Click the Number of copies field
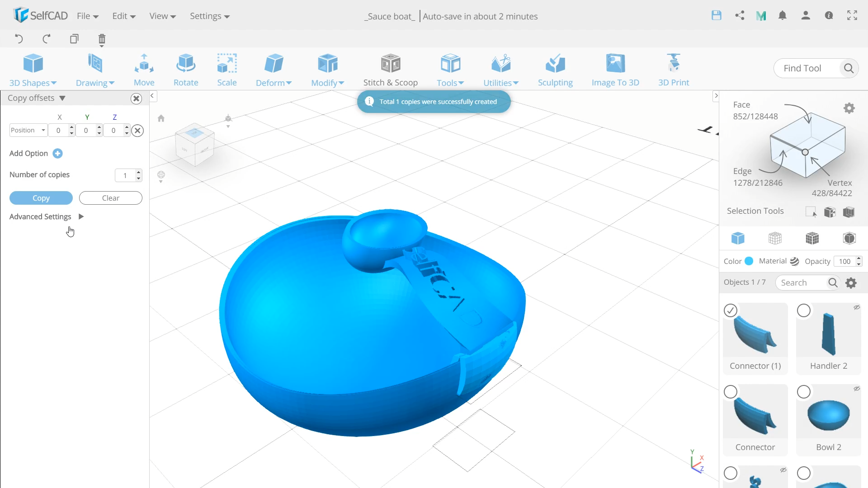Viewport: 868px width, 488px height. [x=125, y=175]
